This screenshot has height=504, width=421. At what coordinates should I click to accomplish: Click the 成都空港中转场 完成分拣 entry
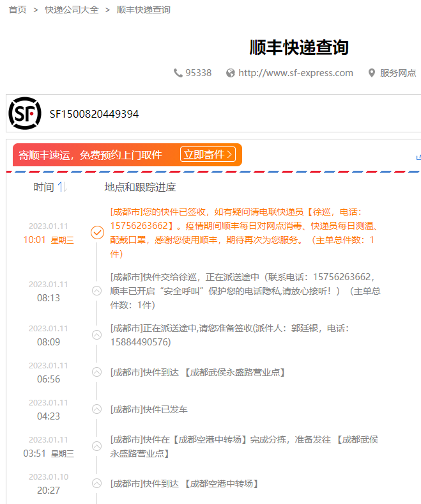[245, 446]
